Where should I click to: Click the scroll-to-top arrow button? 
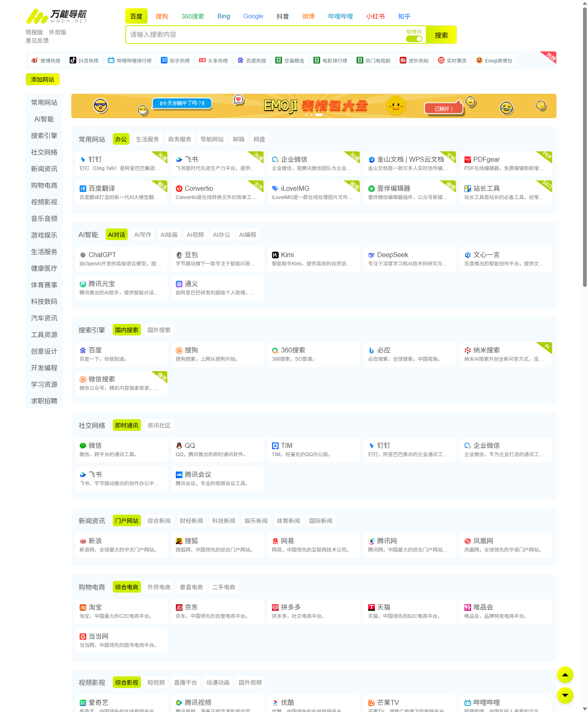click(x=565, y=675)
